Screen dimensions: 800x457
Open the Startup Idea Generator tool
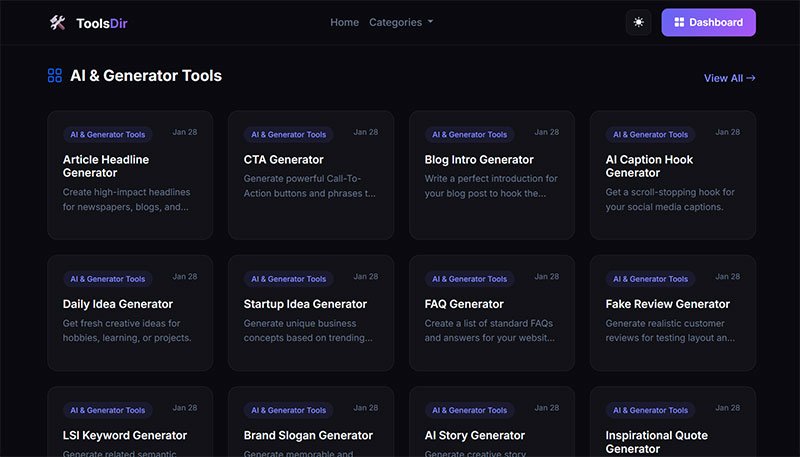[x=305, y=304]
